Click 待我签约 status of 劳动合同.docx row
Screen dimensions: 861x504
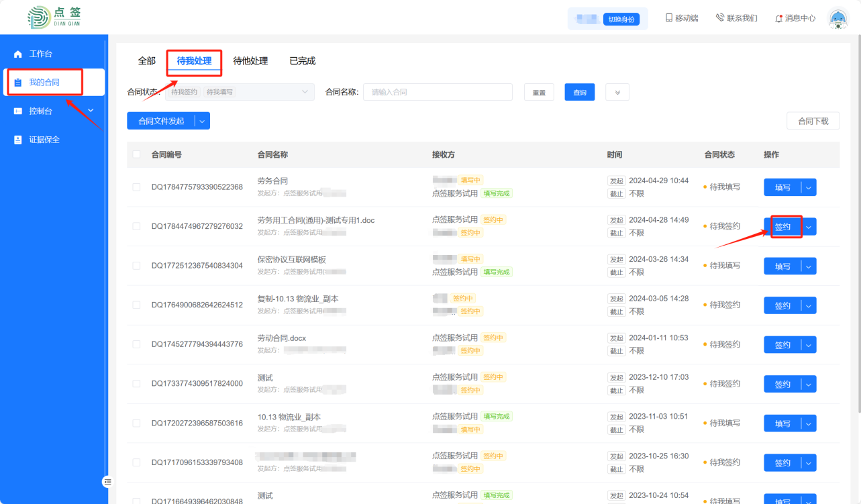(x=722, y=344)
